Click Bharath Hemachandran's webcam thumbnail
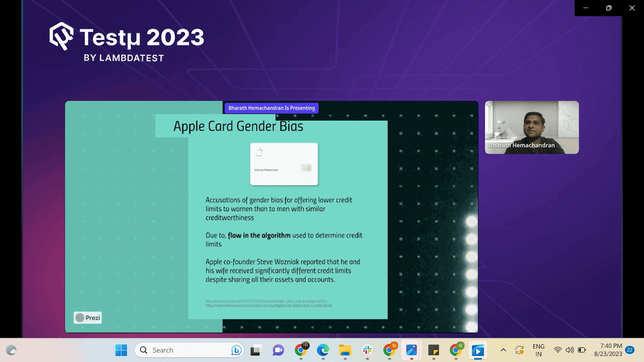The image size is (644, 362). click(532, 128)
